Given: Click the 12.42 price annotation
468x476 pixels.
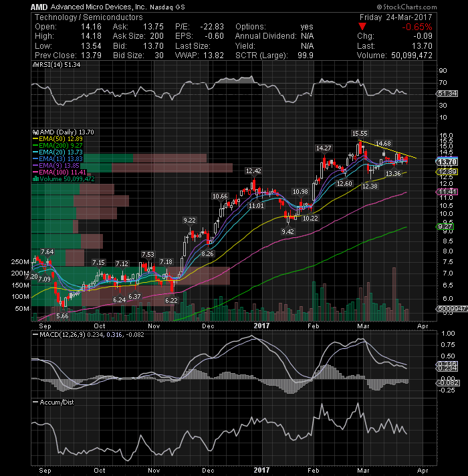Looking at the screenshot, I should [253, 171].
